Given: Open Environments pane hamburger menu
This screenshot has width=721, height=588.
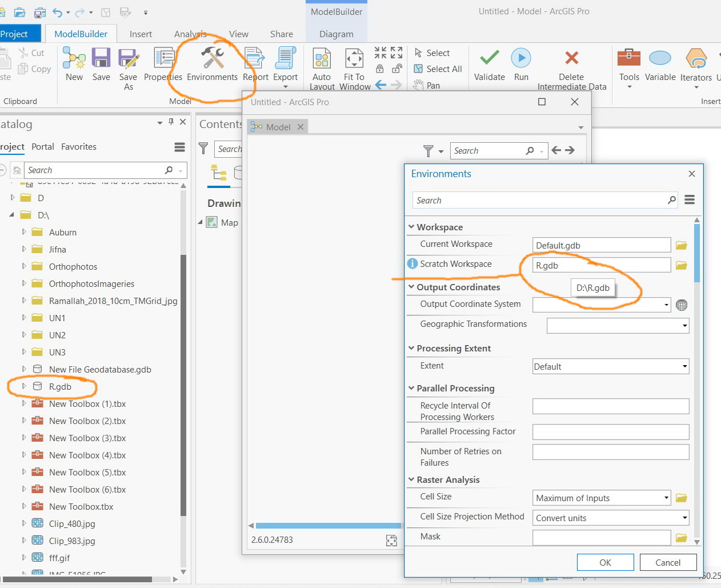Looking at the screenshot, I should coord(690,200).
